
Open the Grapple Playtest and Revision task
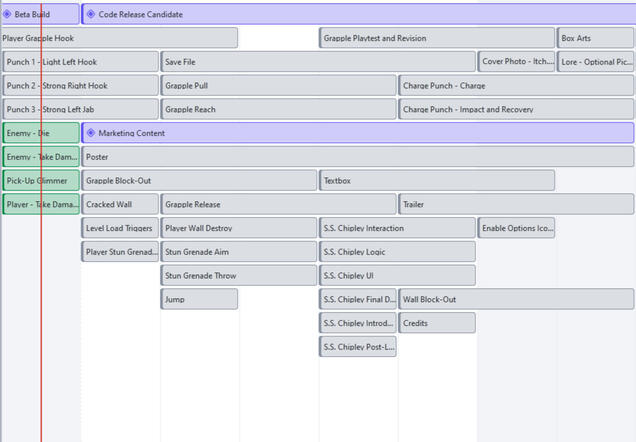pyautogui.click(x=437, y=38)
